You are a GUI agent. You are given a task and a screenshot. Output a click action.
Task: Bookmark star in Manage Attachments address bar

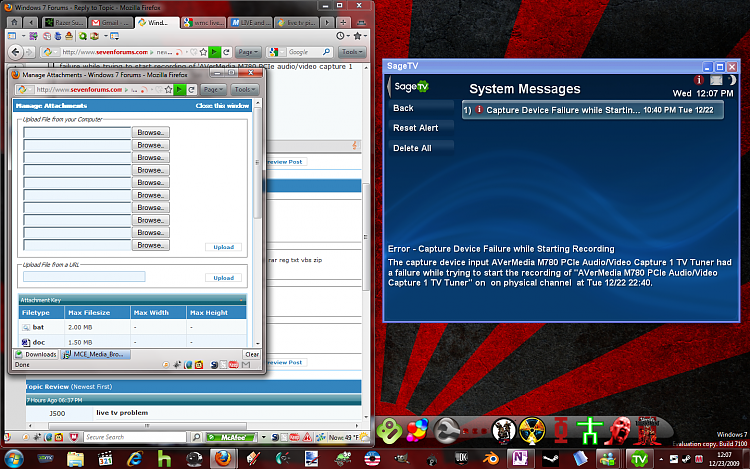[x=168, y=89]
